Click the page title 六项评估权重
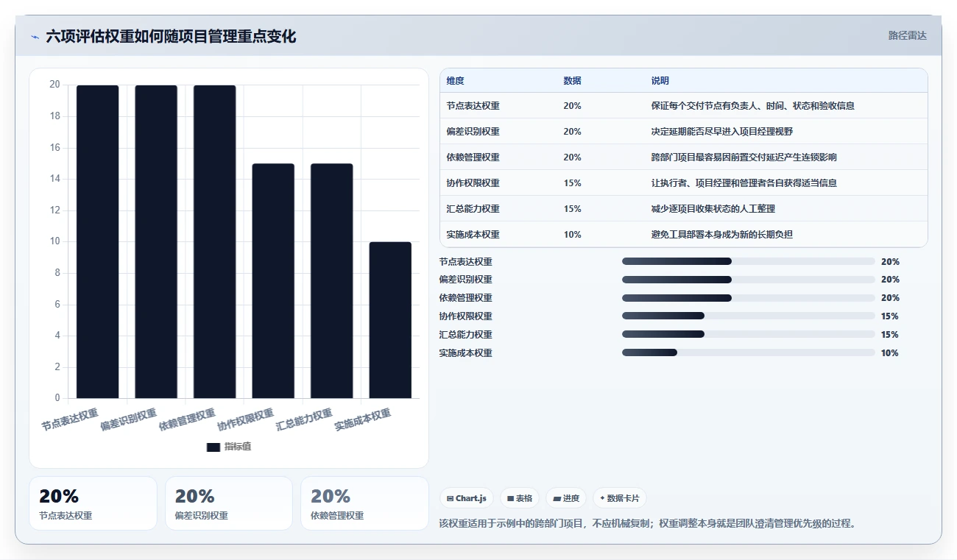957x560 pixels. [x=171, y=36]
